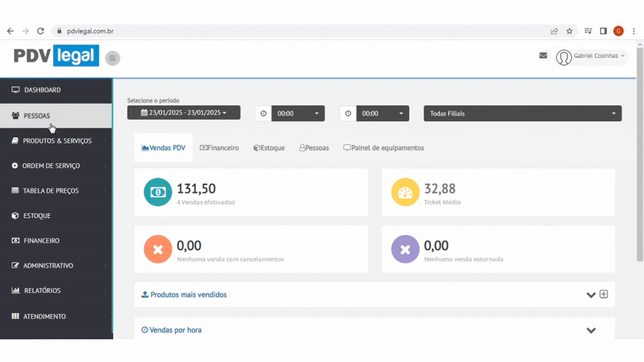Click the page vertical scrollbar
Image resolution: width=644 pixels, height=362 pixels.
click(640, 154)
